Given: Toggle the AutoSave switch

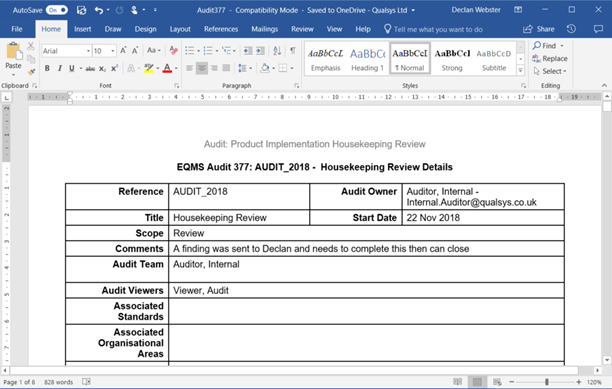Looking at the screenshot, I should pyautogui.click(x=57, y=10).
